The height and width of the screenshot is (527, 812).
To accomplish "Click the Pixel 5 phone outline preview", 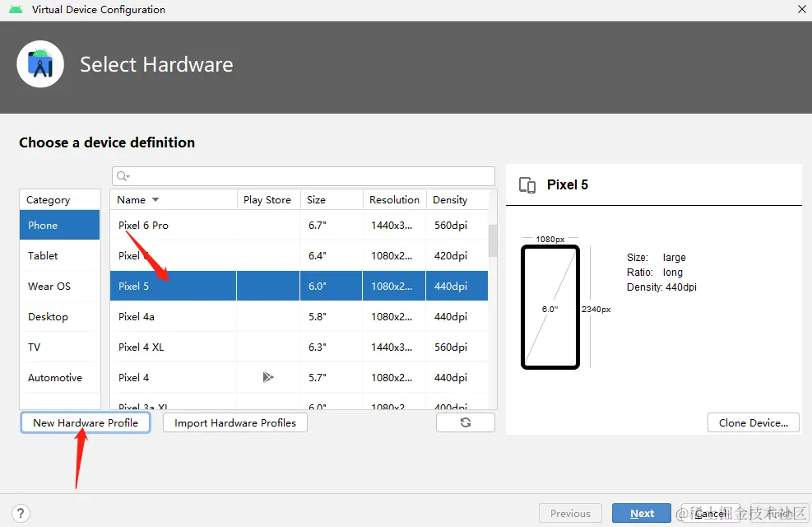I will [x=550, y=308].
